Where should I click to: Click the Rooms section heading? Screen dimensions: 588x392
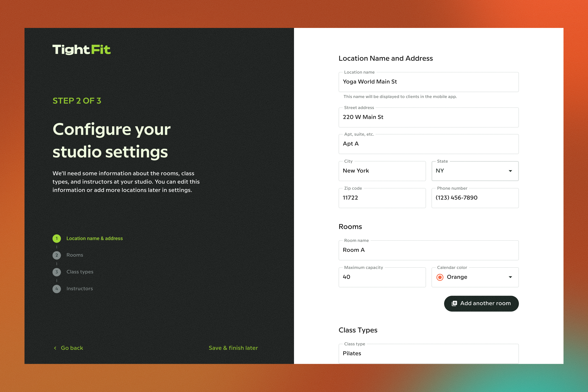coord(350,227)
